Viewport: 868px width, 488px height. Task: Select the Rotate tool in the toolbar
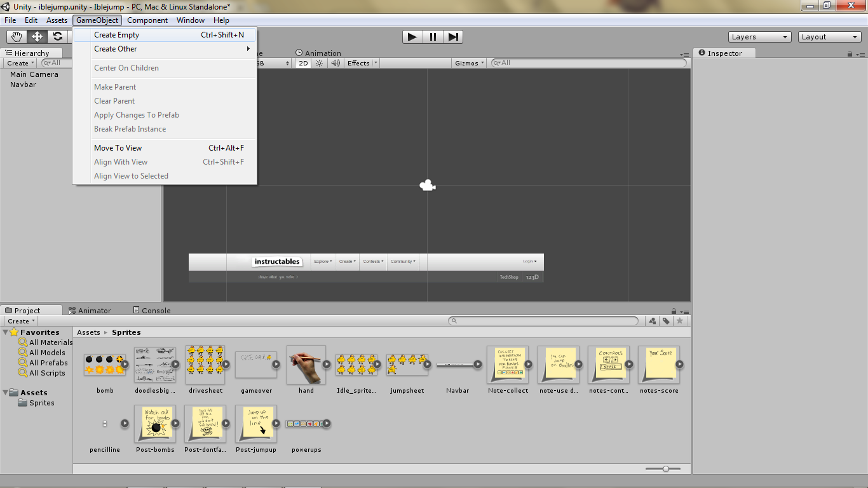click(x=58, y=37)
